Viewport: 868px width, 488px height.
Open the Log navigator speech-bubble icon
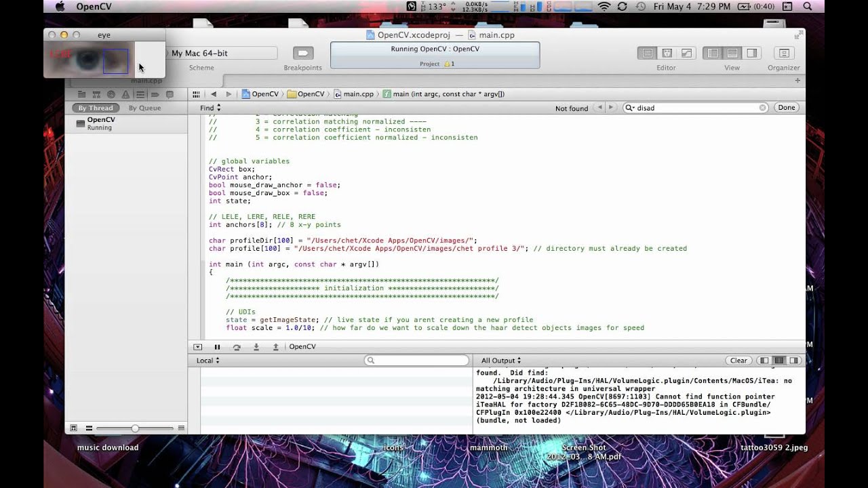pyautogui.click(x=170, y=94)
